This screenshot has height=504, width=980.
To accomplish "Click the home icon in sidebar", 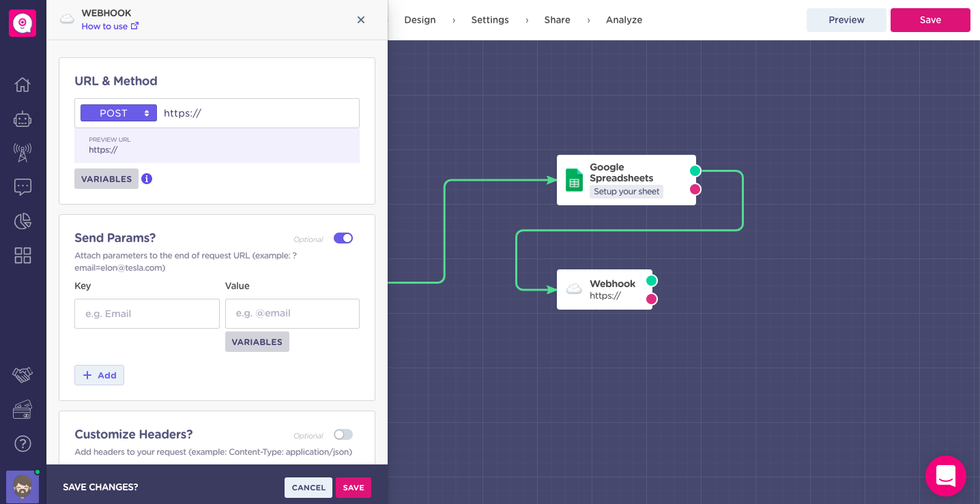I will coord(23,85).
